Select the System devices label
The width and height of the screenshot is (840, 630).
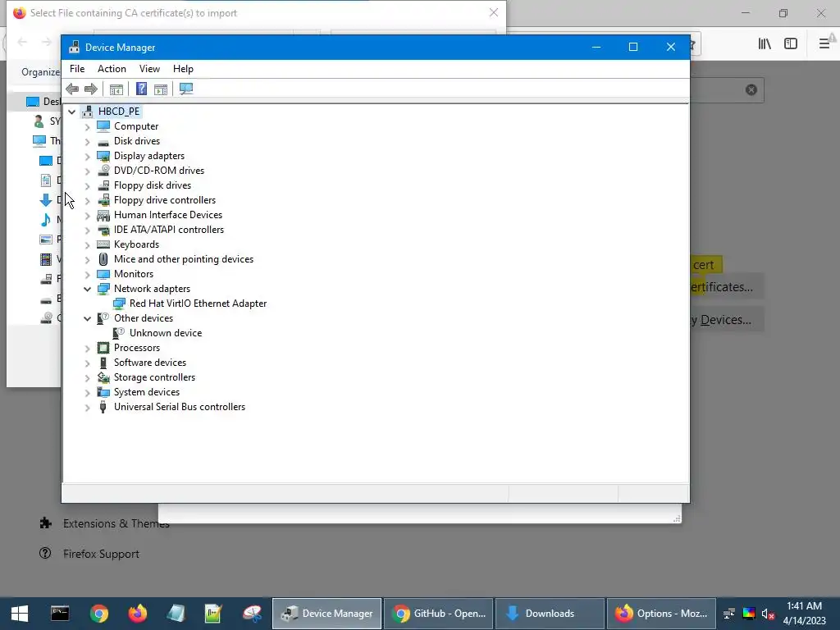pos(147,391)
